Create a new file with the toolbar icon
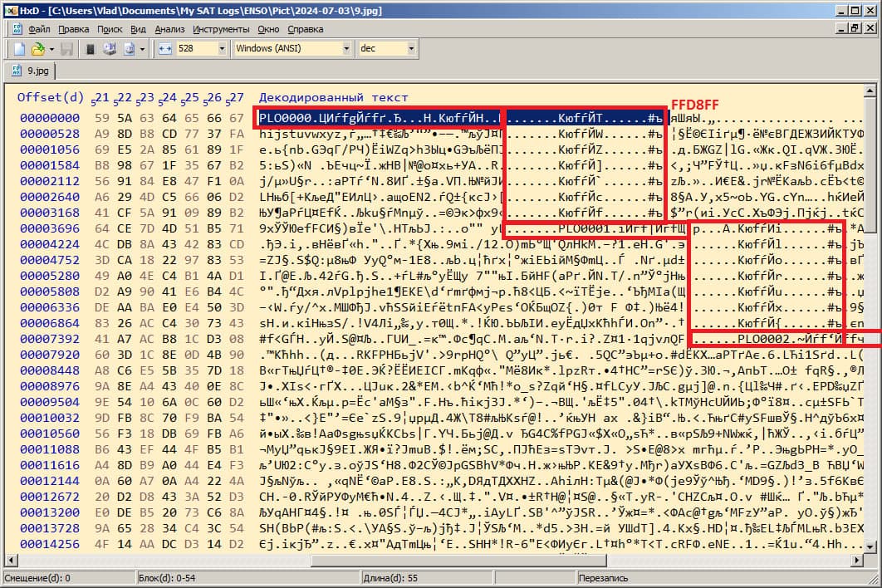Viewport: 882px width, 588px height. tap(20, 49)
